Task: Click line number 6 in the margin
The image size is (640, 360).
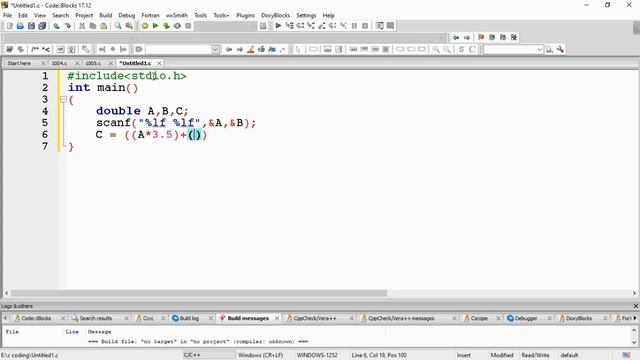Action: tap(45, 135)
